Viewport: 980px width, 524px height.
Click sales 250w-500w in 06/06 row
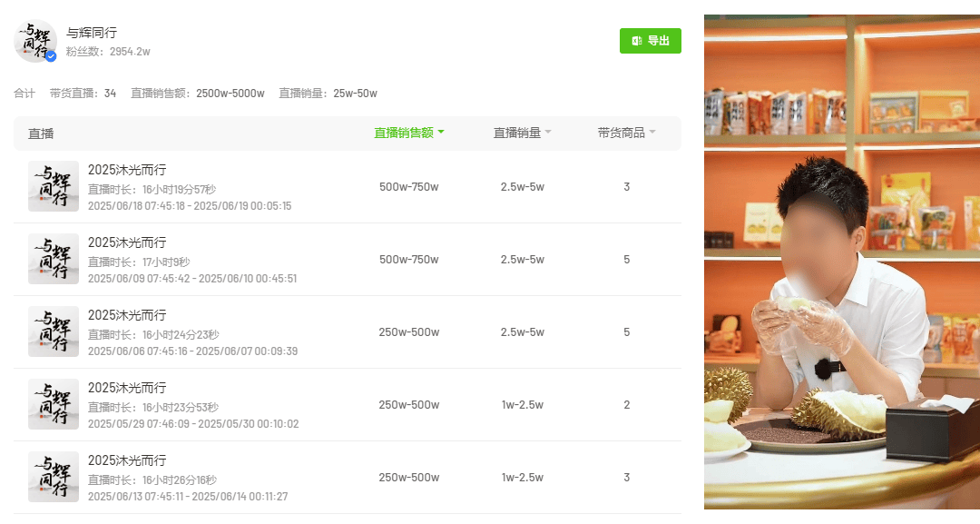click(x=408, y=331)
